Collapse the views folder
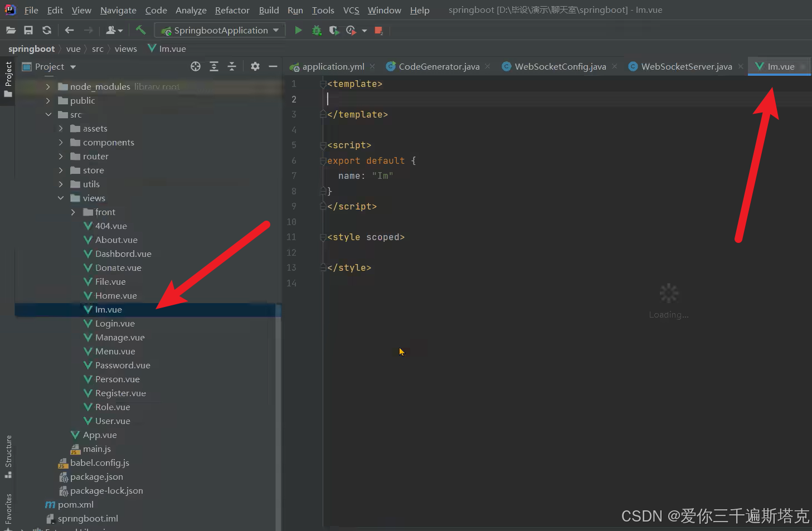Viewport: 812px width, 531px height. 61,198
